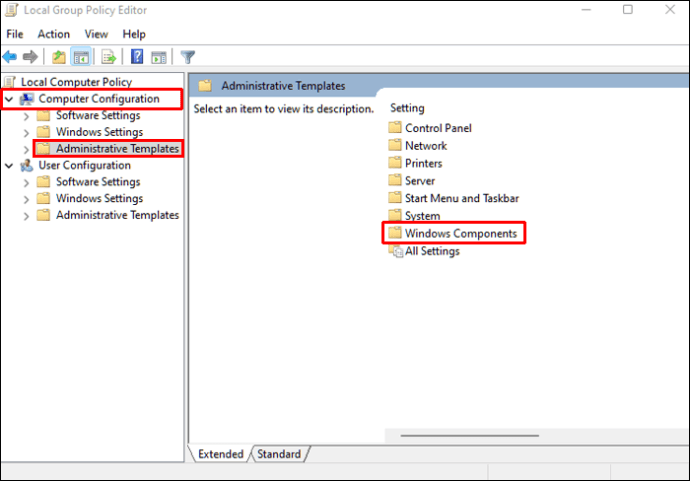Switch to the Standard tab
This screenshot has width=690, height=481.
(279, 454)
